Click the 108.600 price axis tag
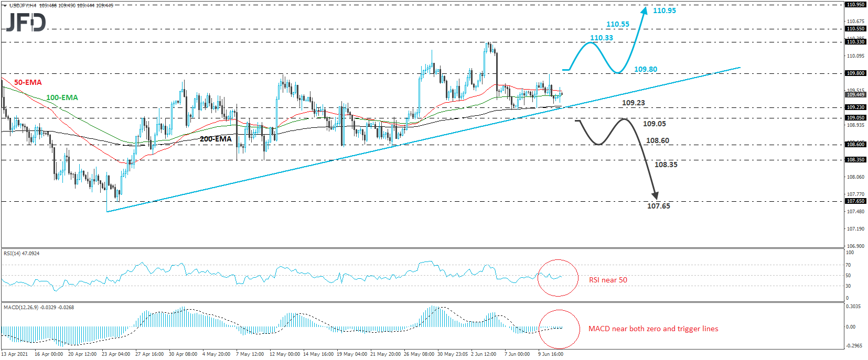 pos(855,145)
